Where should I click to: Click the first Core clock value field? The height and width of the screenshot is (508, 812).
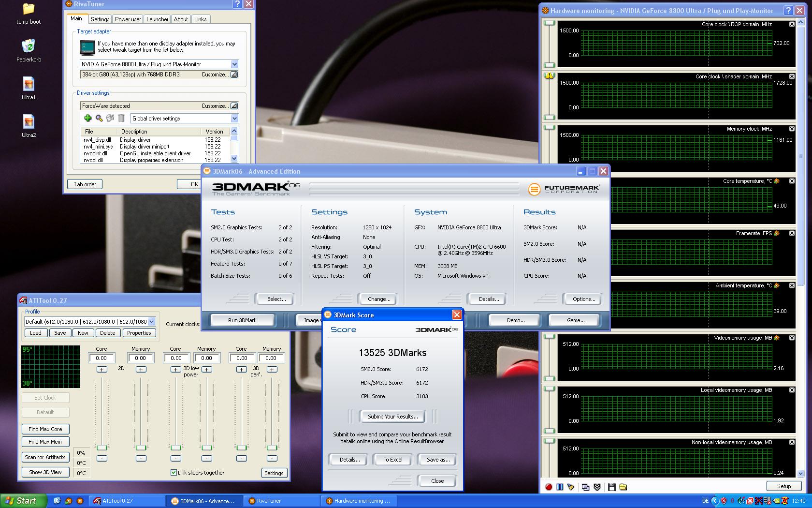click(x=101, y=358)
